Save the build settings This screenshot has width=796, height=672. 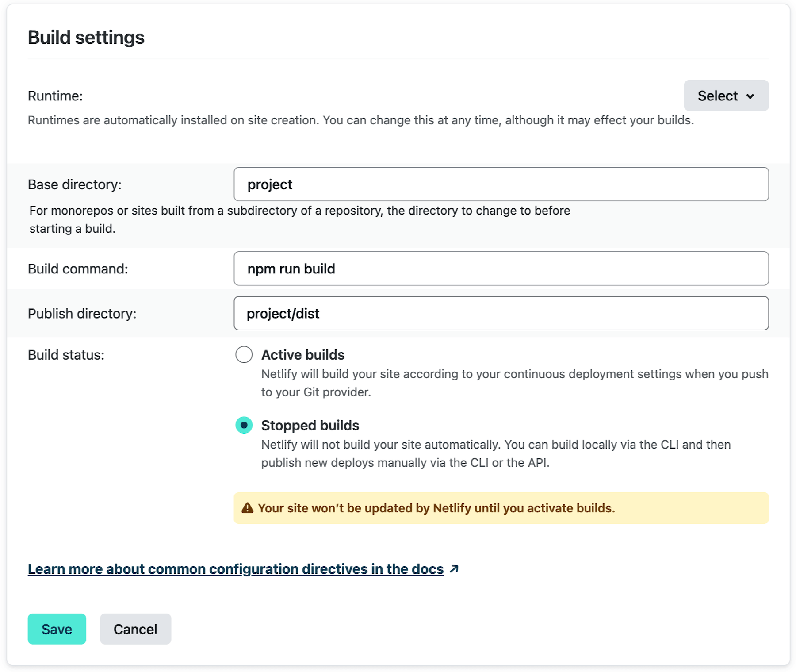coord(57,629)
